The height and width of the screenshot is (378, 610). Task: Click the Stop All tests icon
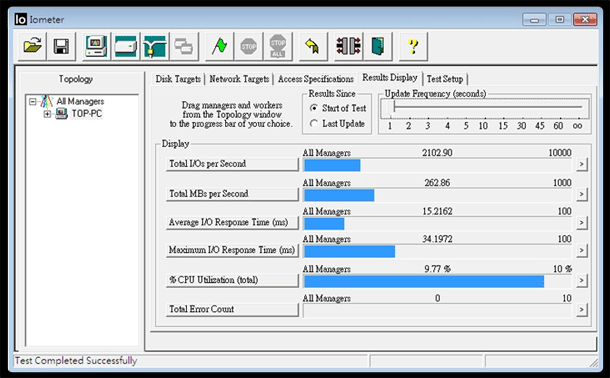[x=277, y=46]
